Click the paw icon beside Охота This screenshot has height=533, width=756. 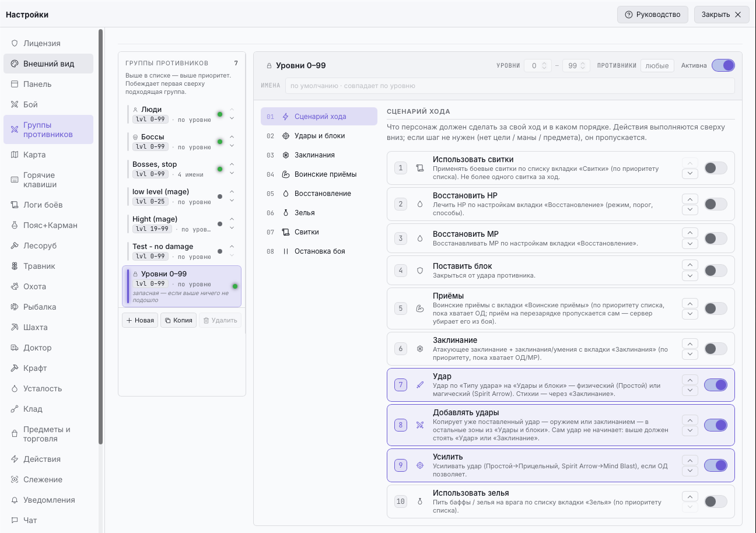(x=15, y=286)
